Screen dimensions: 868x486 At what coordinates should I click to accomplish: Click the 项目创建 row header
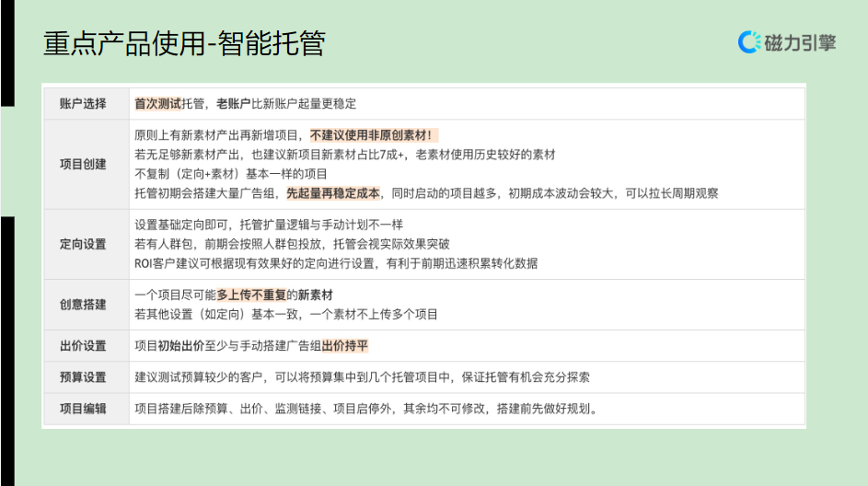pos(84,164)
